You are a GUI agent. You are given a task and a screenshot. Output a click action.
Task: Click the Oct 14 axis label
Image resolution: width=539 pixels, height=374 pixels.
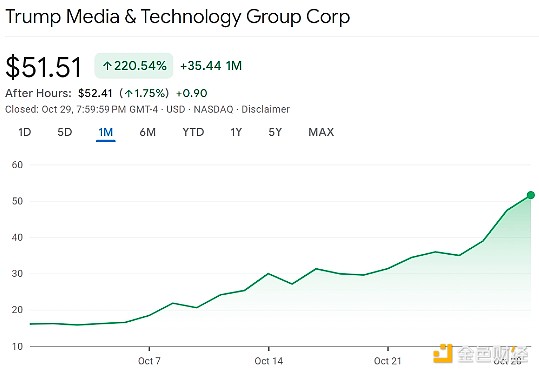click(x=268, y=361)
